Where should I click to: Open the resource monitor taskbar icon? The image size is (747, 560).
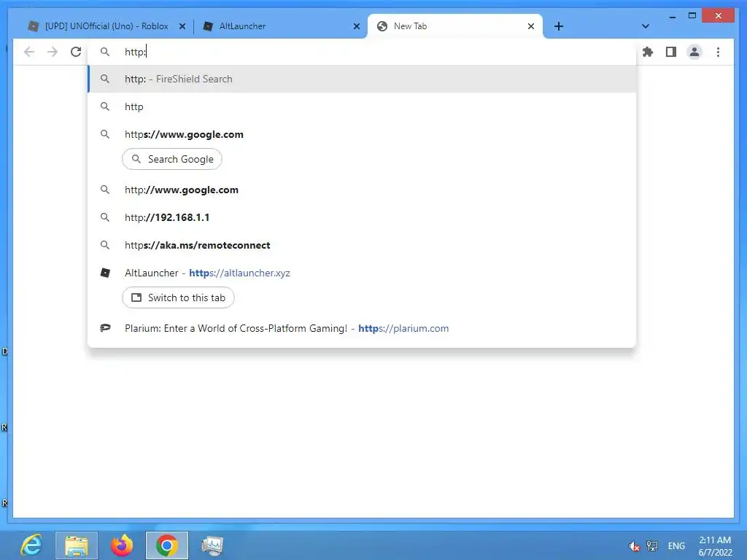[x=212, y=545]
